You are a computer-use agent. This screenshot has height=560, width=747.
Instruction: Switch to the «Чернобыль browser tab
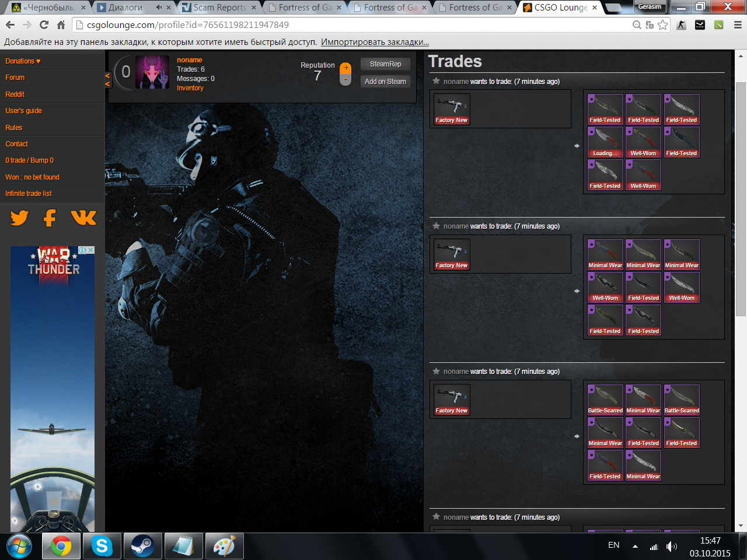point(49,8)
